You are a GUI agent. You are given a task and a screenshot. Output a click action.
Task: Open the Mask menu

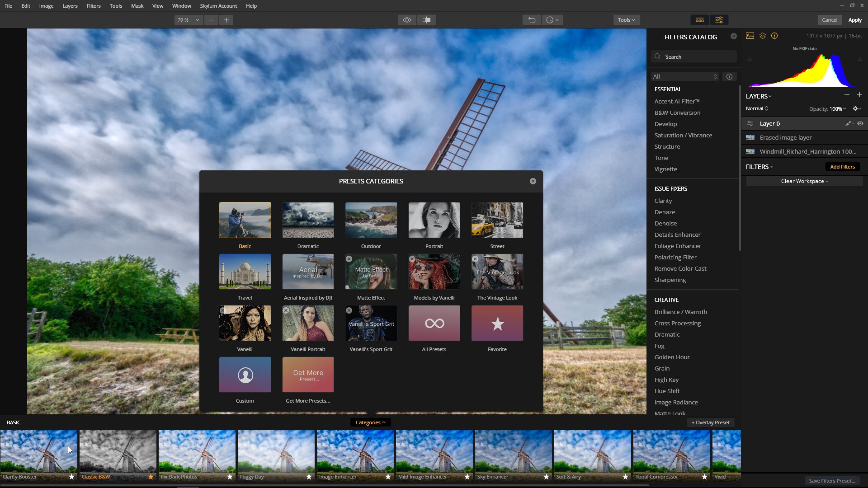click(x=137, y=6)
